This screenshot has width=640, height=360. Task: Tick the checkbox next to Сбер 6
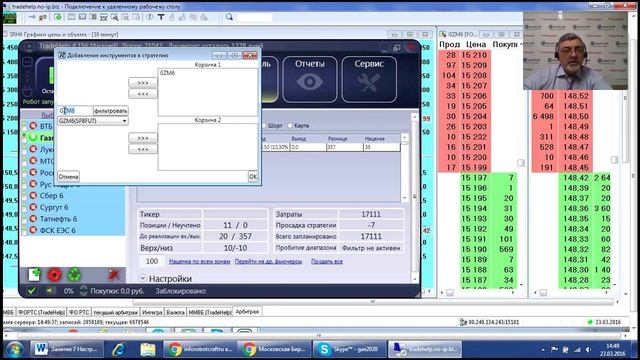tap(24, 196)
